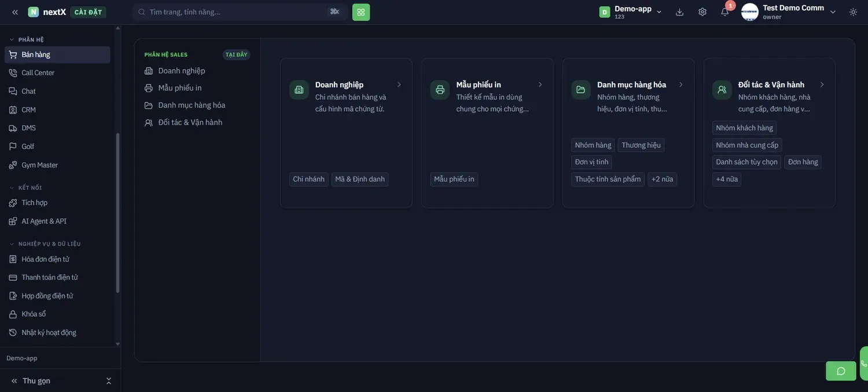Click the notification bell icon

[724, 12]
